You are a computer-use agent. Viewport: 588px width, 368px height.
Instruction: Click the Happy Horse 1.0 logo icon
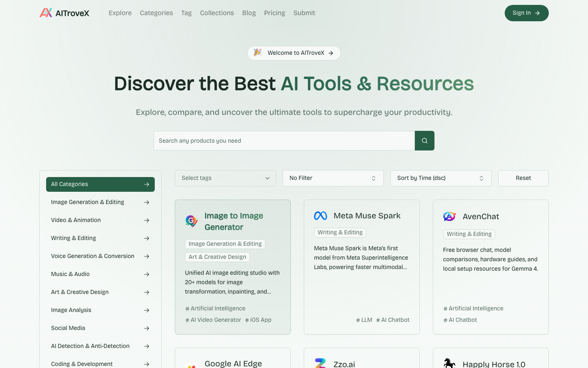[450, 363]
